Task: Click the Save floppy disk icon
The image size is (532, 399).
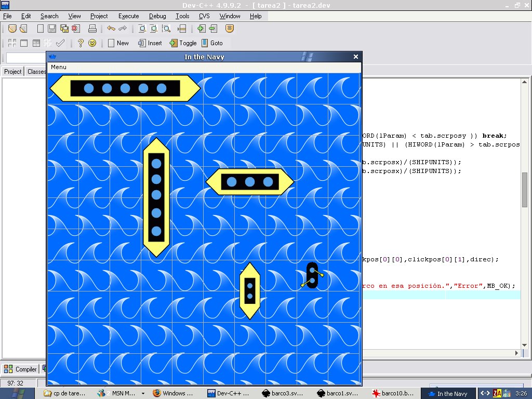Action: coord(52,29)
